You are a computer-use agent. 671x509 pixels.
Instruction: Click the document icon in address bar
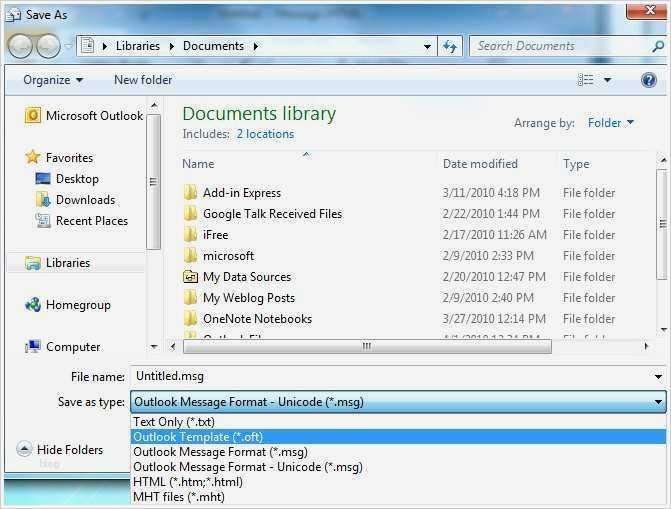[x=87, y=46]
